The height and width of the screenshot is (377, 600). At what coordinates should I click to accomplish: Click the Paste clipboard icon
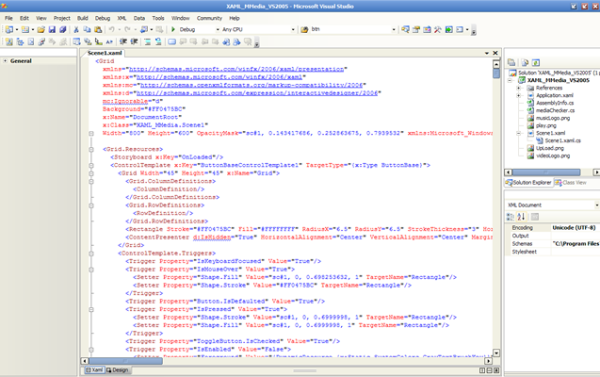(x=98, y=29)
